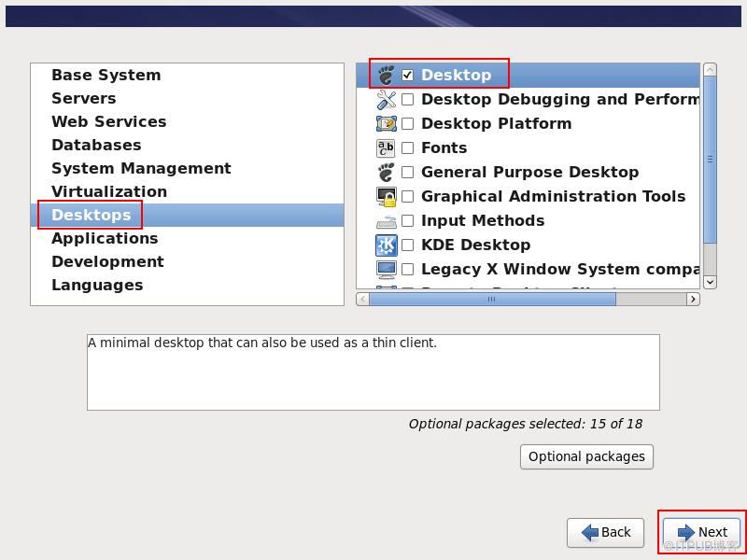Uncheck the Desktop package checkbox
Screen dimensions: 747x560
point(407,75)
